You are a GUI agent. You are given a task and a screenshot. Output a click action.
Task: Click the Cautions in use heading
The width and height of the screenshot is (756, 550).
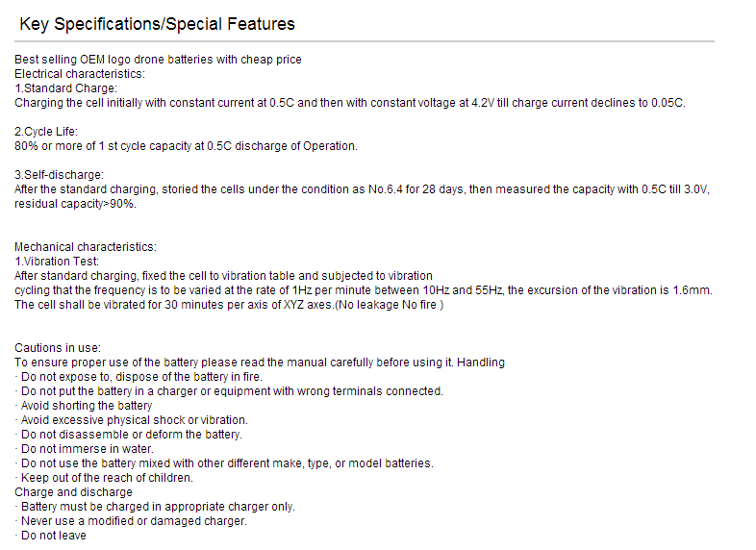[58, 348]
